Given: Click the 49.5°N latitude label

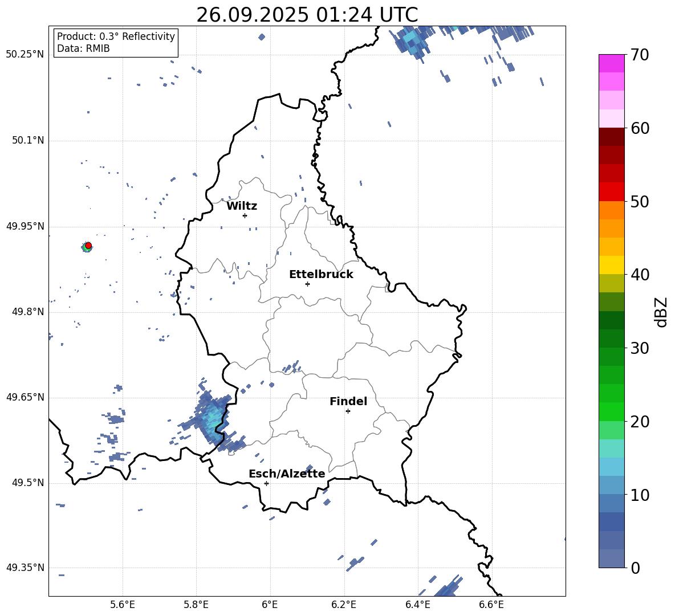Looking at the screenshot, I should [27, 483].
